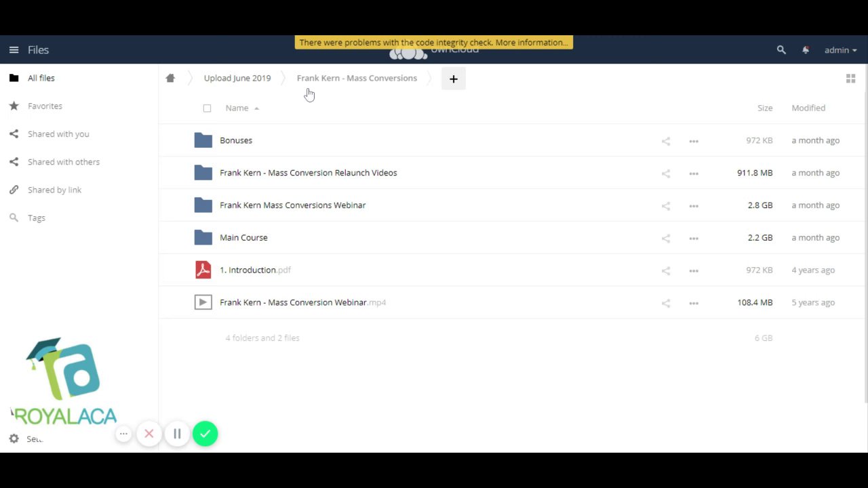Click the Main Course folder icon
868x488 pixels.
click(x=203, y=238)
